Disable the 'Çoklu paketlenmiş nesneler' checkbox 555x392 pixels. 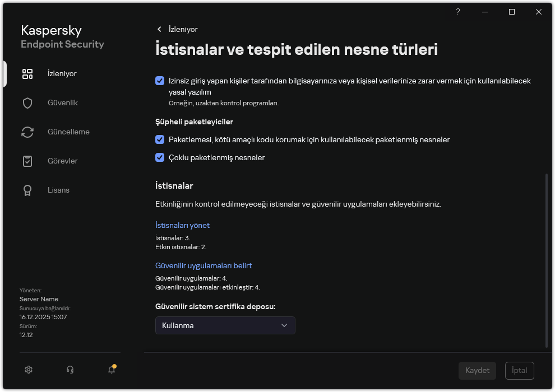point(160,157)
